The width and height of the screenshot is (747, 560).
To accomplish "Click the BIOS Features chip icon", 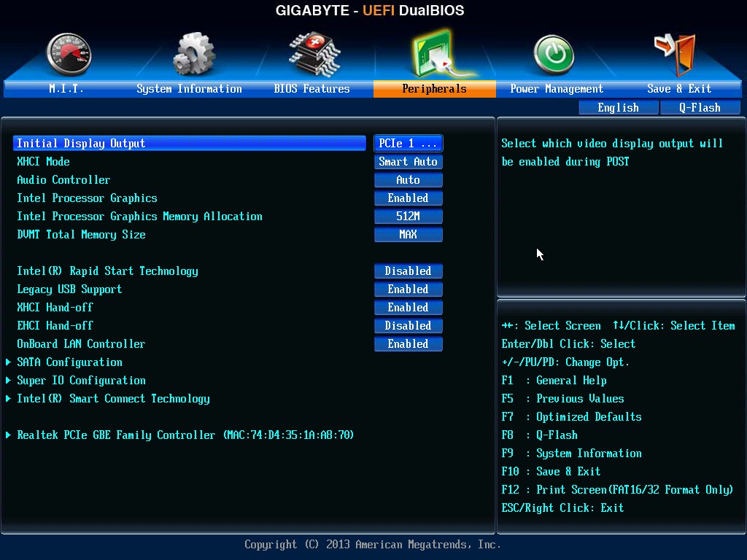I will coord(312,52).
